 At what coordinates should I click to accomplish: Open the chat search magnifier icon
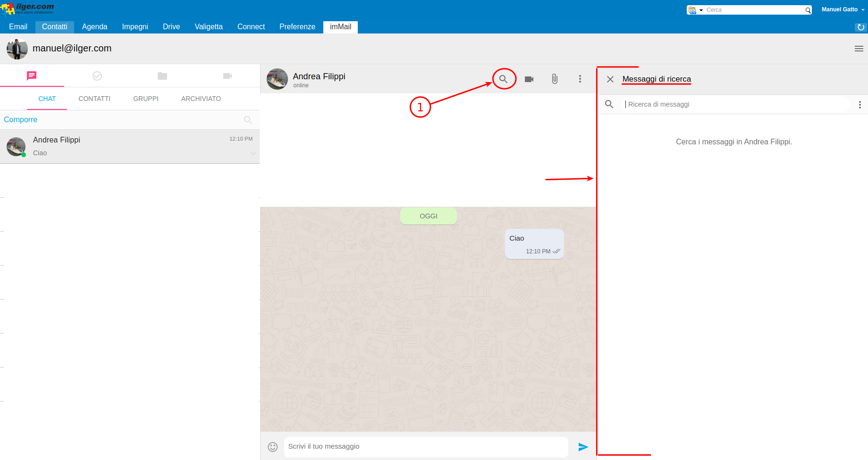point(504,79)
